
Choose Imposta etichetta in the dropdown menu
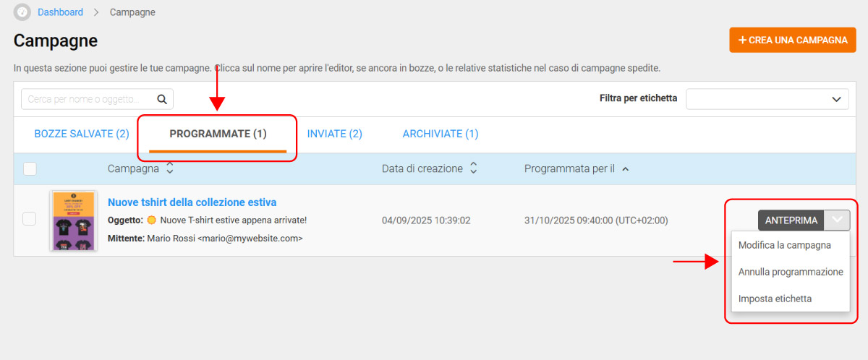(775, 299)
